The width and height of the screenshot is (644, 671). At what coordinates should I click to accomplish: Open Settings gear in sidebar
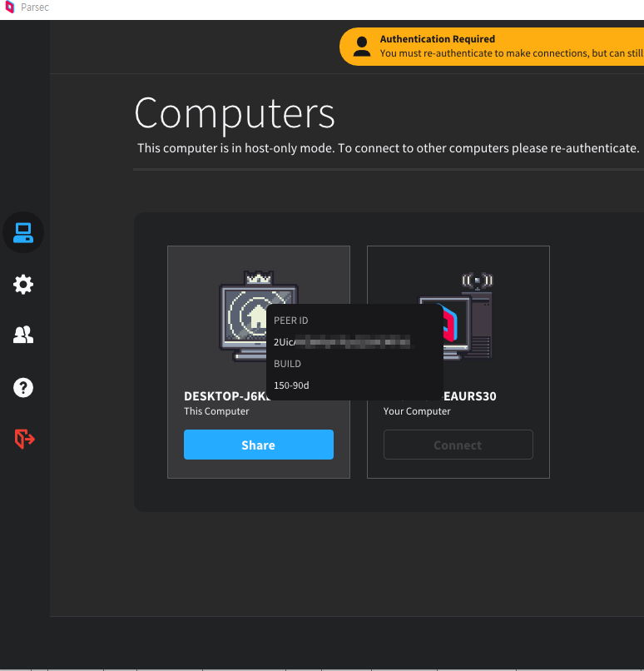(23, 284)
